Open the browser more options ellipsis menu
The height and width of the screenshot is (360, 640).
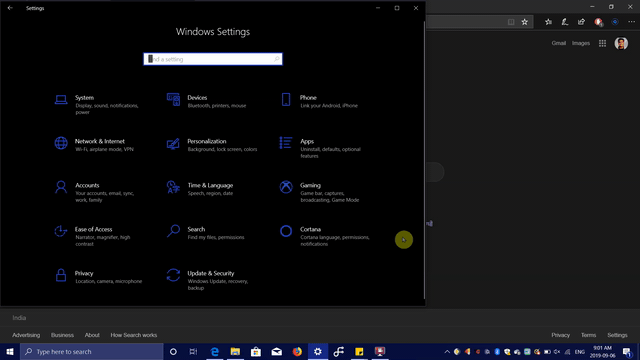point(631,22)
